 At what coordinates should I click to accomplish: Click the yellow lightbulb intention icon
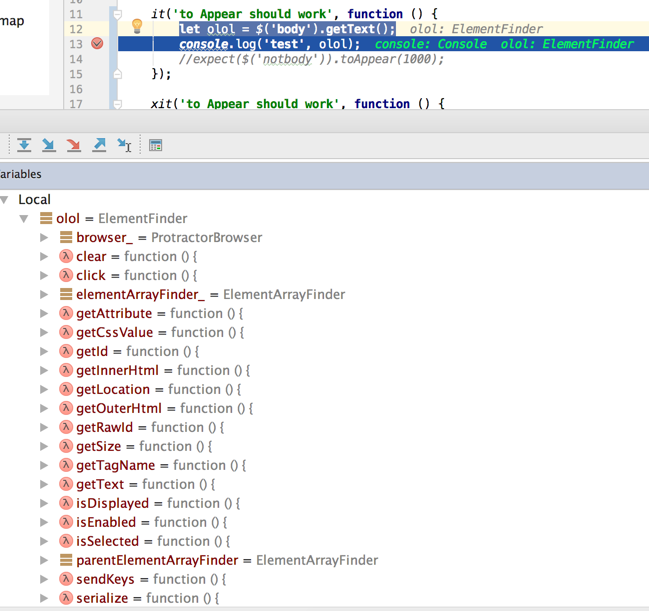click(137, 27)
